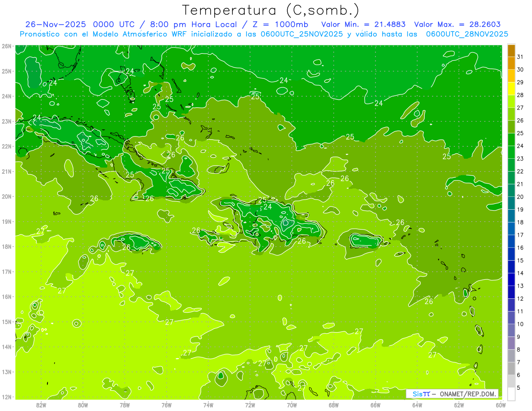Click the 26N latitude label
Image resolution: width=532 pixels, height=411 pixels.
pyautogui.click(x=7, y=46)
